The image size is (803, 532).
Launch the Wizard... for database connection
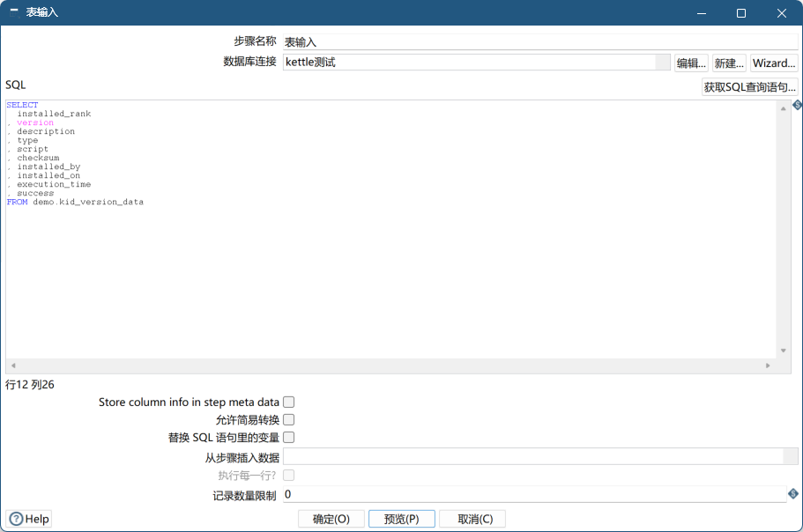[x=773, y=63]
